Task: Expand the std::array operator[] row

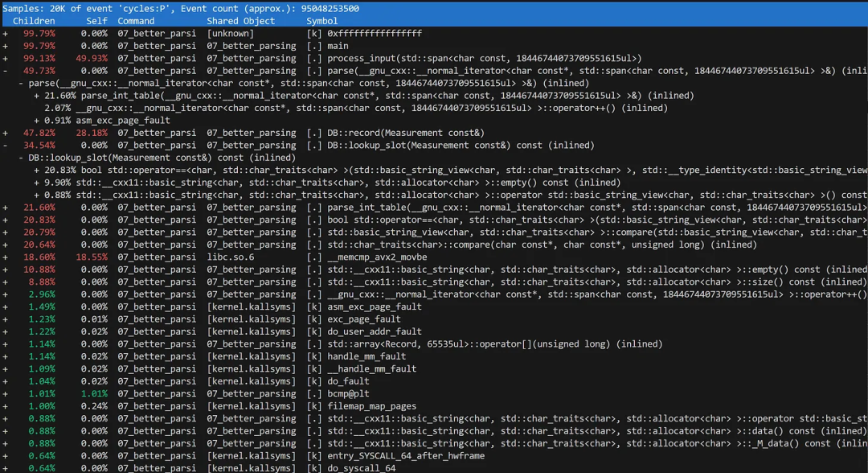Action: (x=5, y=344)
